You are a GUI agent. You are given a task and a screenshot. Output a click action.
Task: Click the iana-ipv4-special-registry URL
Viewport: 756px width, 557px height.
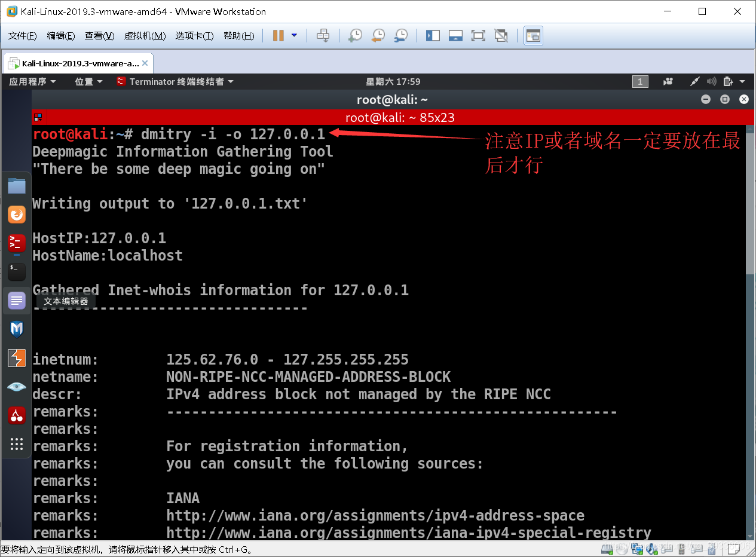(409, 533)
